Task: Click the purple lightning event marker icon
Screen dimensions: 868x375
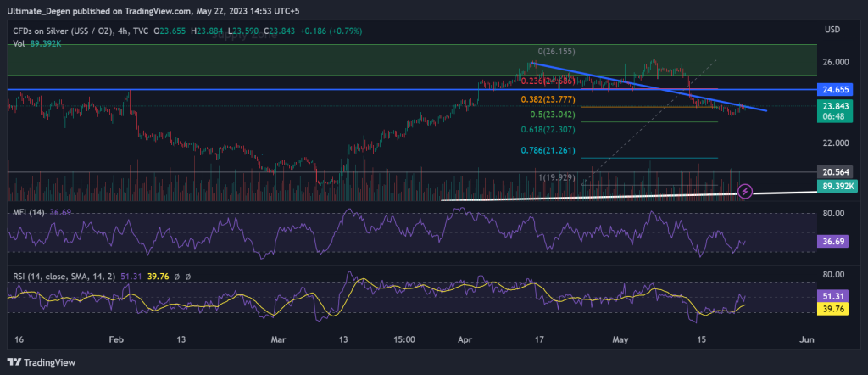Action: pyautogui.click(x=745, y=192)
